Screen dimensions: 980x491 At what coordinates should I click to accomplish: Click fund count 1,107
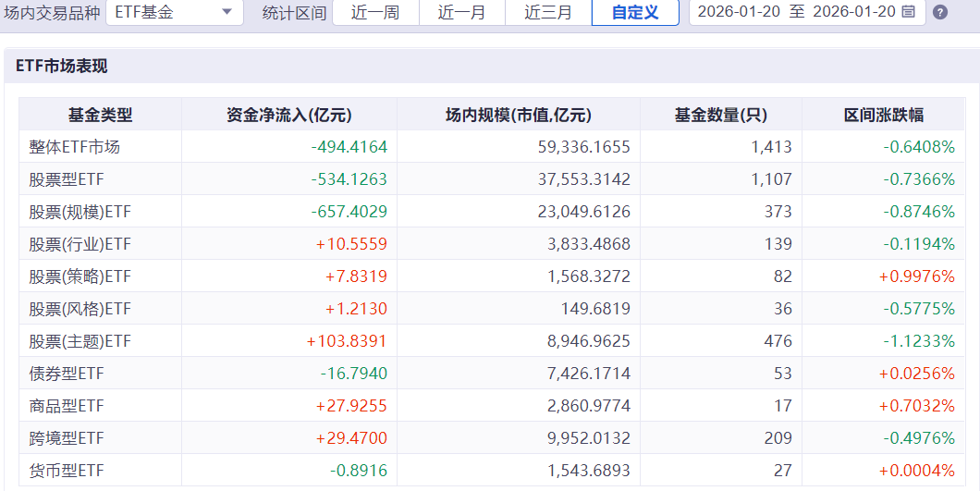[x=771, y=179]
